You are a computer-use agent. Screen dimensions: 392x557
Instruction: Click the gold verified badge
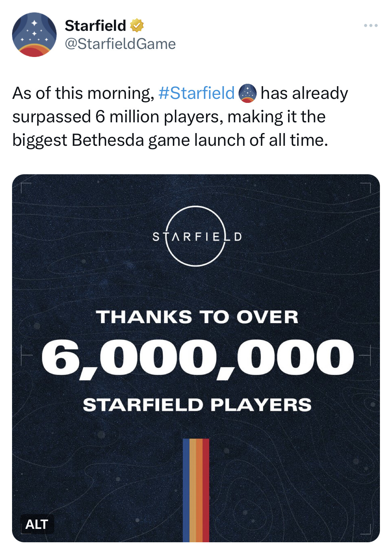137,25
